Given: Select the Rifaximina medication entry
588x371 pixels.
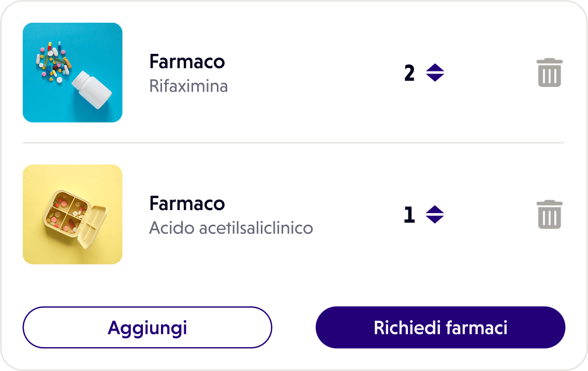Looking at the screenshot, I should pos(187,72).
